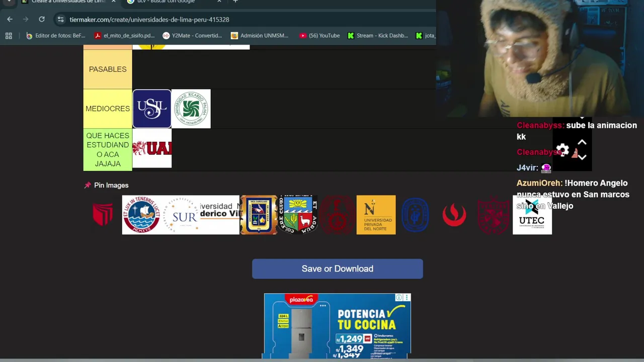Click the chat overlay down chevron

[x=582, y=157]
